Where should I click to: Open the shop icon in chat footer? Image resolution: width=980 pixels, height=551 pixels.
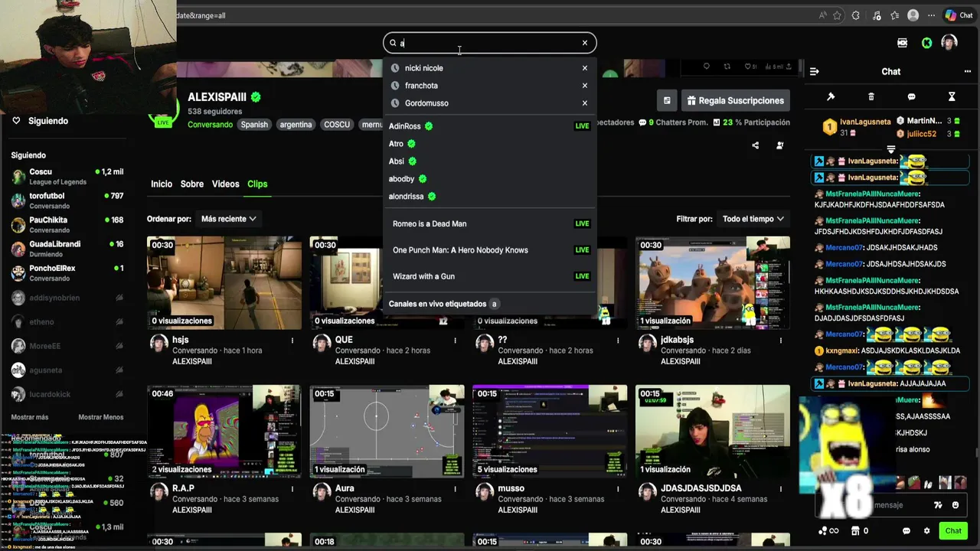(x=855, y=531)
